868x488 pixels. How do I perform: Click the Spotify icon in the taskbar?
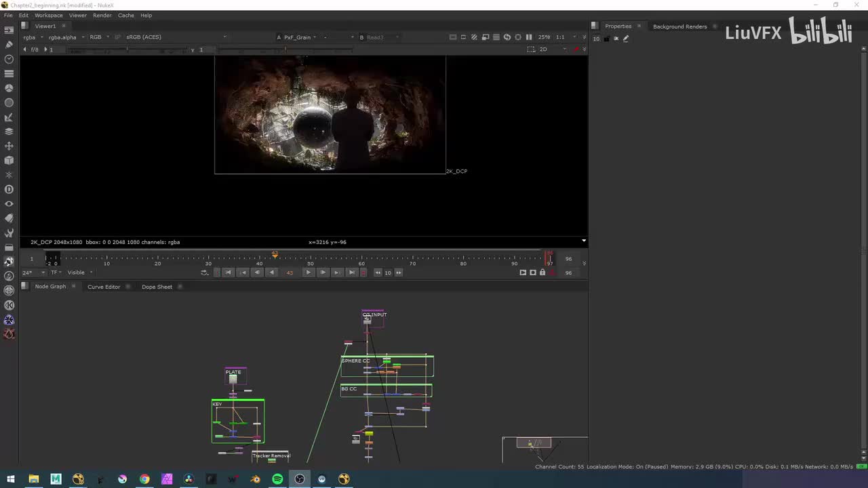277,479
